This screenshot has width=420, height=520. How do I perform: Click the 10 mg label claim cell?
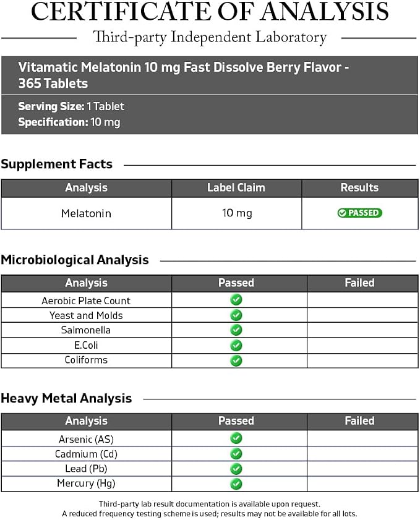237,213
